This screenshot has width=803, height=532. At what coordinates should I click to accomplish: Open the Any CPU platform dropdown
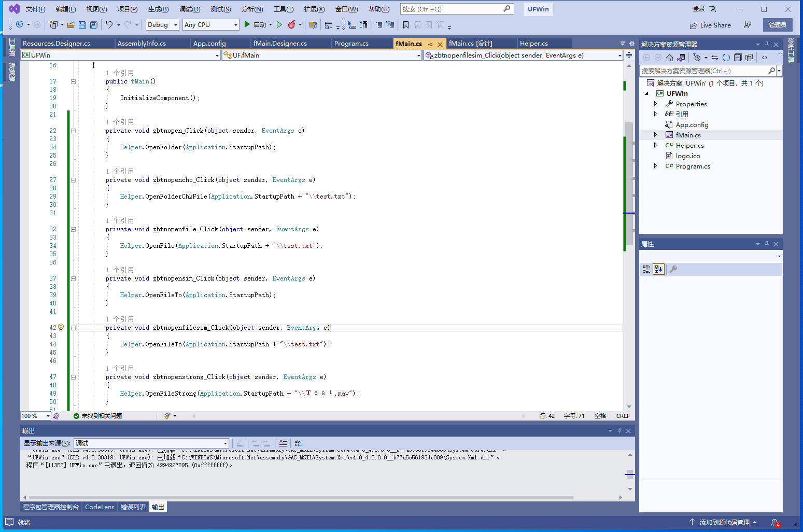210,24
